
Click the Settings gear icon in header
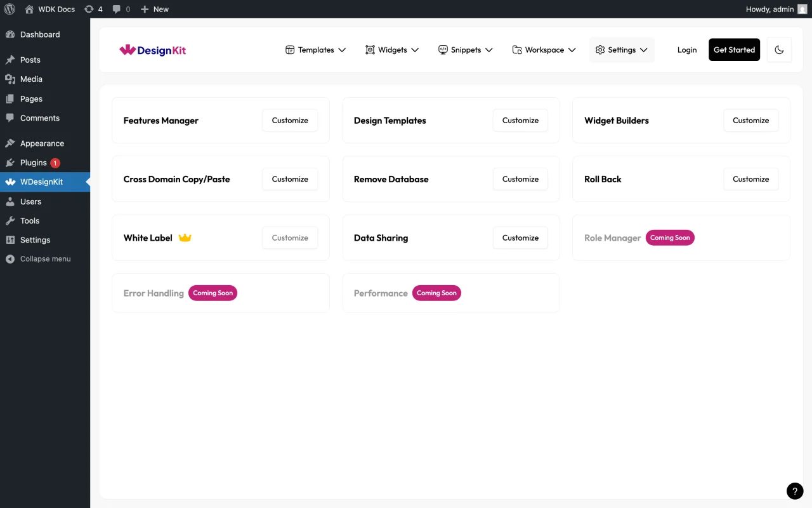(600, 50)
